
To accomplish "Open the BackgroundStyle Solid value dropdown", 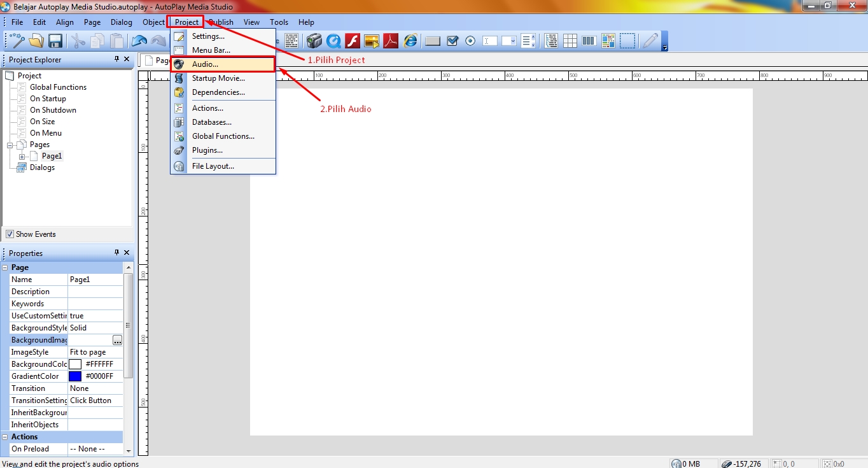I will pos(95,328).
